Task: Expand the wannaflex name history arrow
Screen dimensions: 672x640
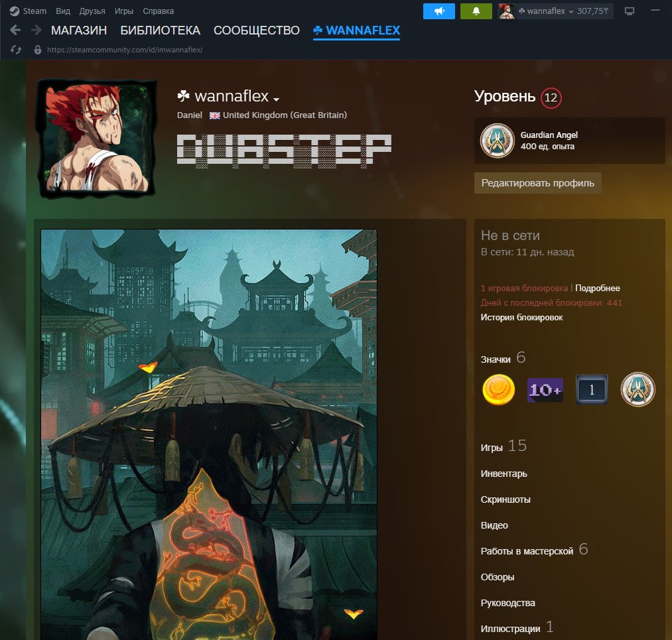Action: 277,99
